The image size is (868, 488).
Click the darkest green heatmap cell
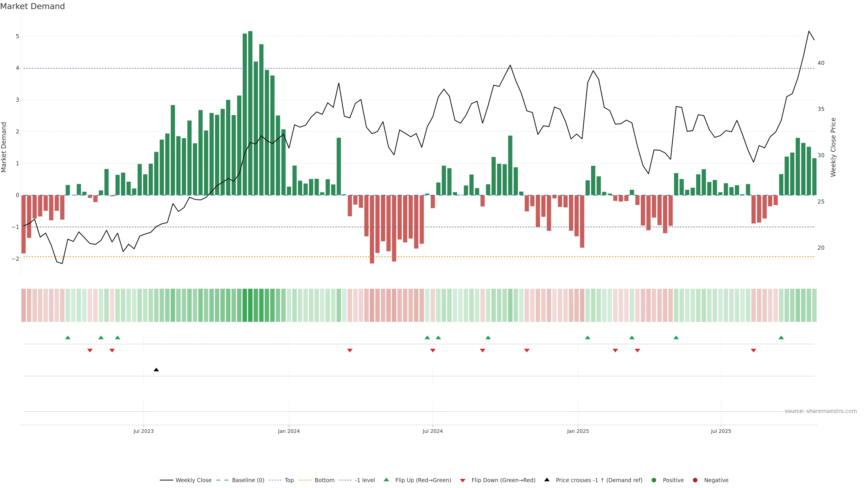[x=250, y=305]
